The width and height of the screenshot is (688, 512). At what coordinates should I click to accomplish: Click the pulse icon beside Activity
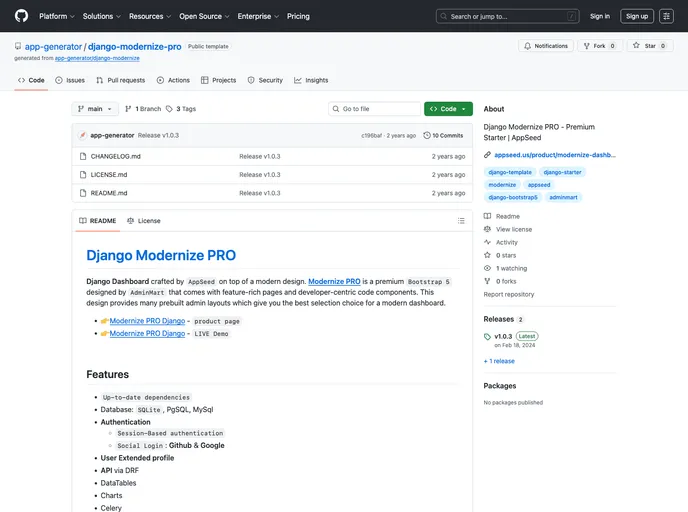pyautogui.click(x=487, y=242)
